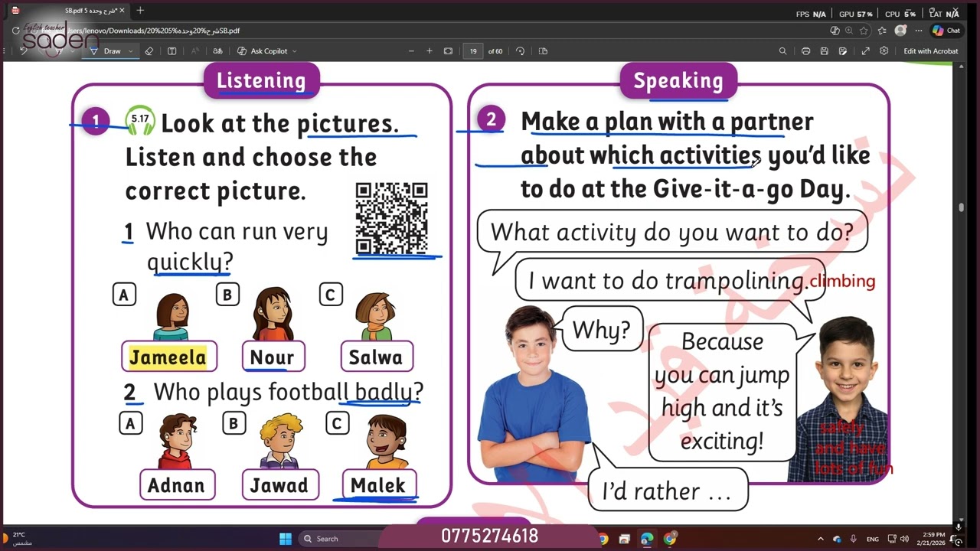
Task: Click the 5.17 audio headphone icon
Action: [140, 119]
